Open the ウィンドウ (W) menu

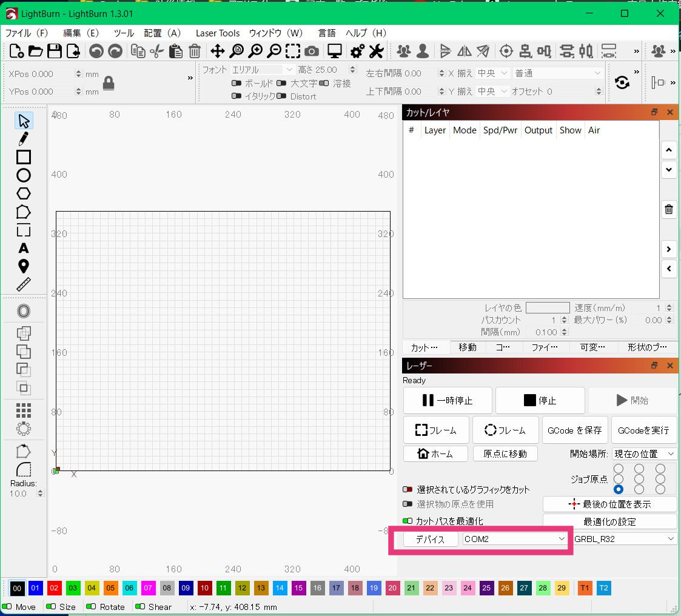(x=275, y=33)
